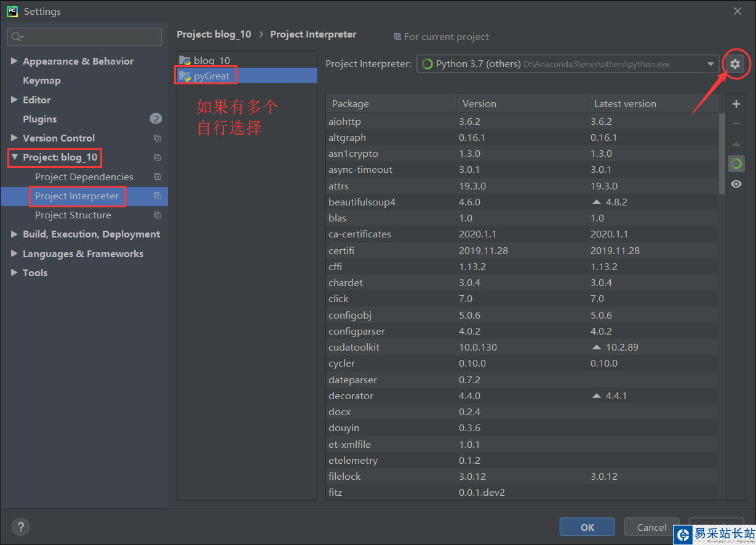Expand Languages & Frameworks section
The image size is (756, 545).
coord(14,253)
